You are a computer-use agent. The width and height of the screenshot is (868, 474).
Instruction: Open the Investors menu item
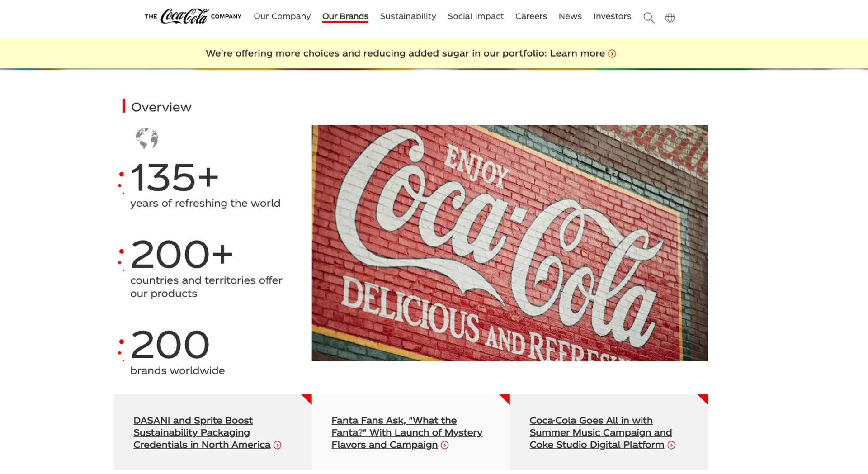(x=612, y=16)
